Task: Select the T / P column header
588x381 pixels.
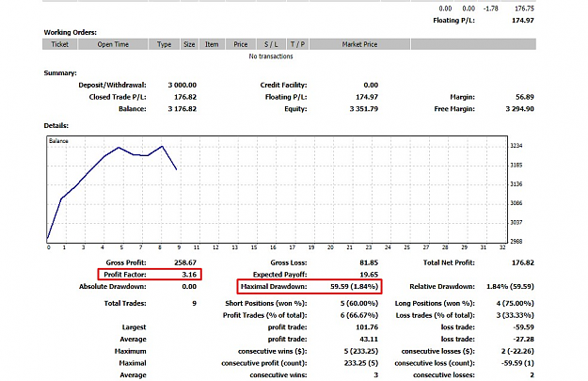Action: [x=297, y=44]
